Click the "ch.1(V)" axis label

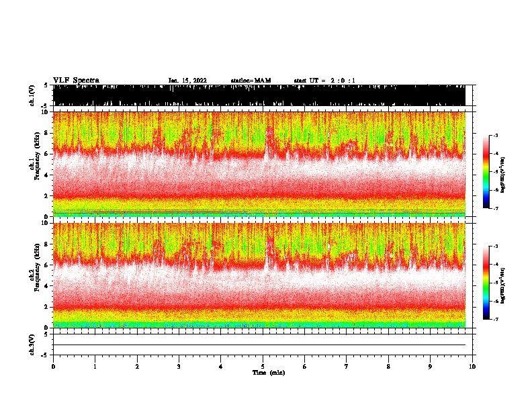coord(32,95)
